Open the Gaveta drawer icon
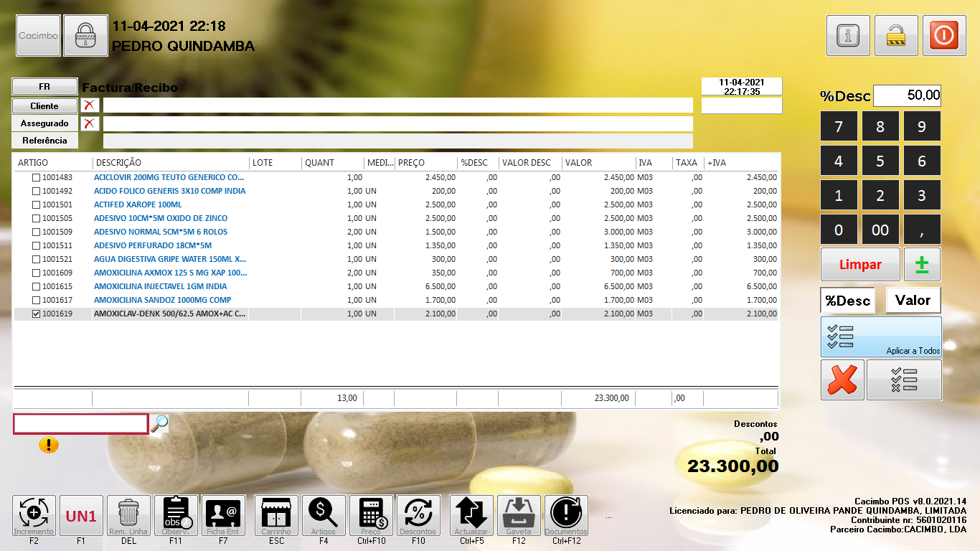980x551 pixels. point(519,515)
